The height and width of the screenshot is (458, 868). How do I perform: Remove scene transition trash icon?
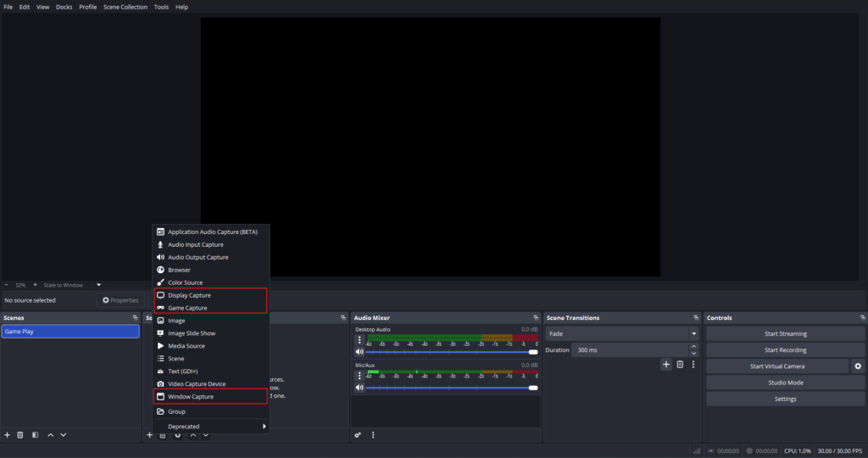(x=680, y=365)
